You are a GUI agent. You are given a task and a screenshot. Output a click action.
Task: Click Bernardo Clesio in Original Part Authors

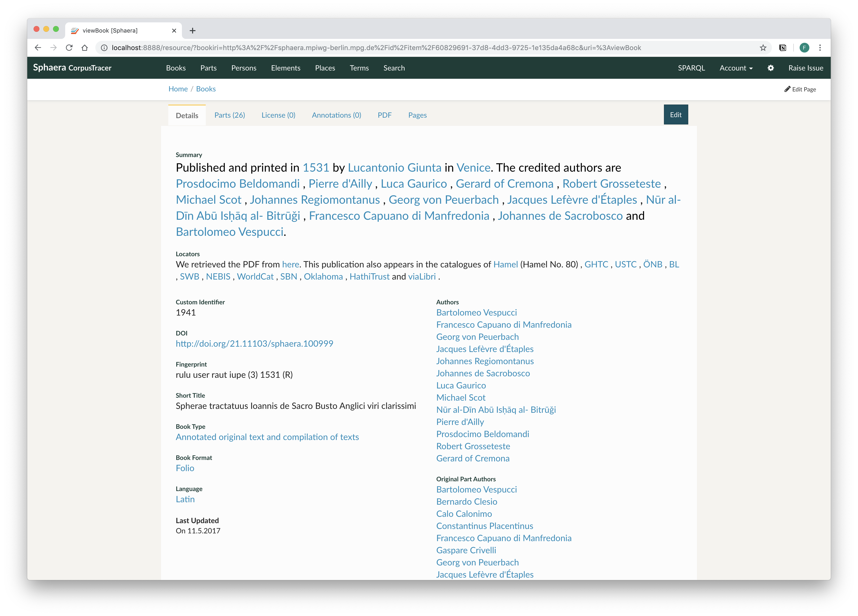pos(467,502)
